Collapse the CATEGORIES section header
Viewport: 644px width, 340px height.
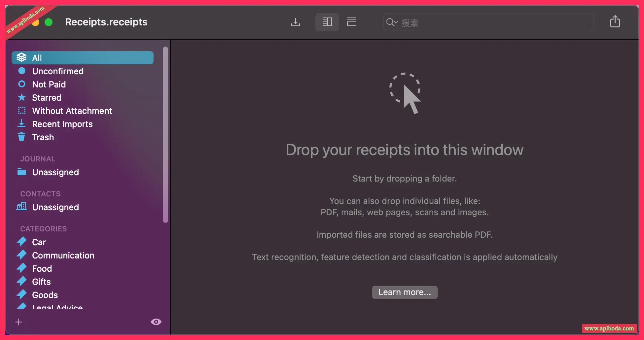tap(43, 228)
